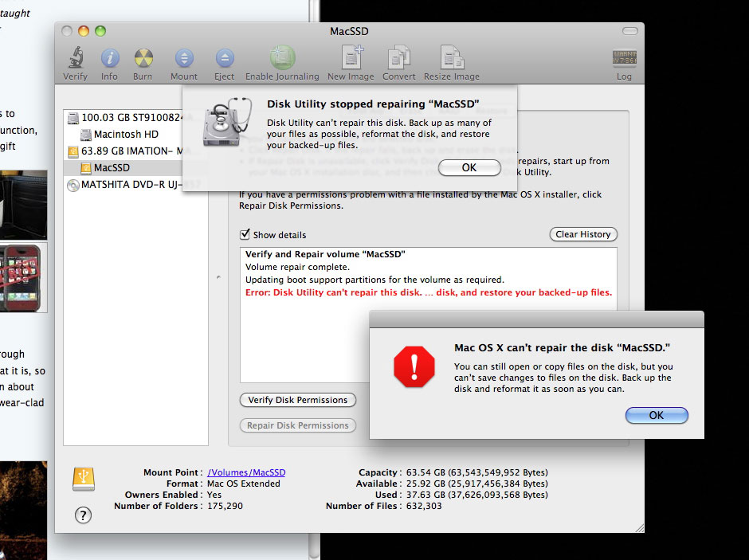
Task: Select the Burn toolbar icon
Action: [143, 58]
